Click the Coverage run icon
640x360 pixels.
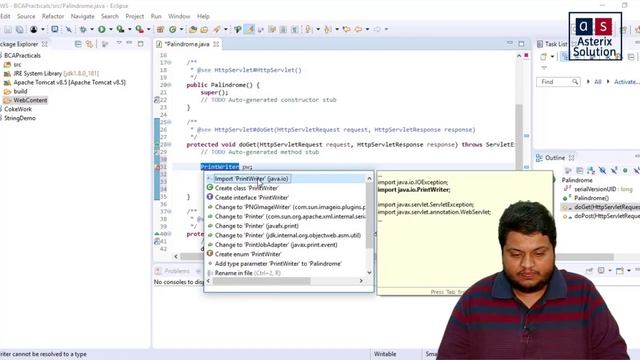120,29
